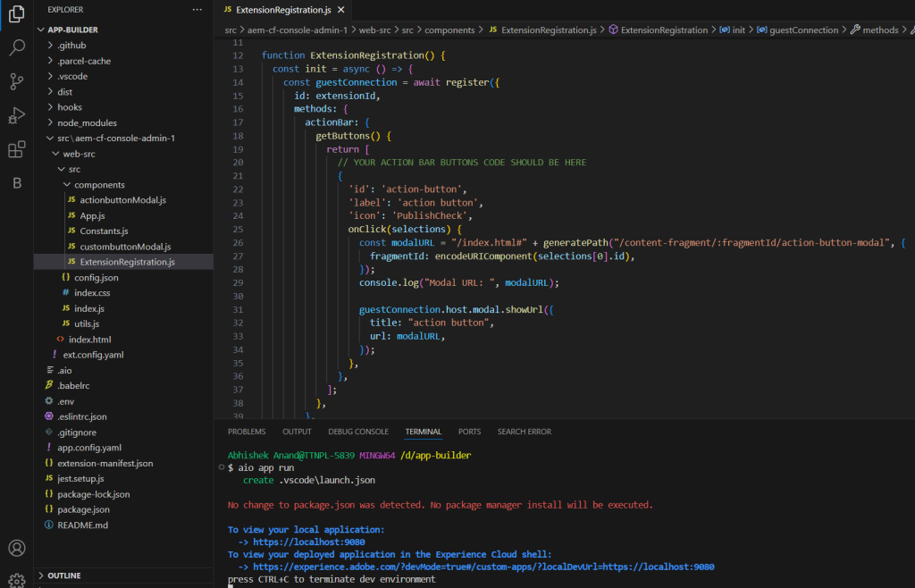Viewport: 915px width, 588px height.
Task: Select ExtensionRegistration.js in file tree
Action: point(123,262)
